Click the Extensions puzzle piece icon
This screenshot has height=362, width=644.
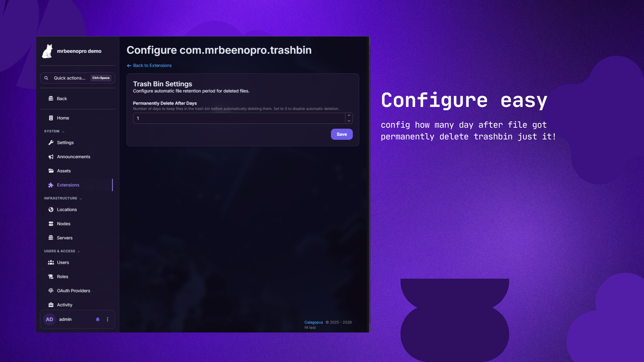[51, 185]
